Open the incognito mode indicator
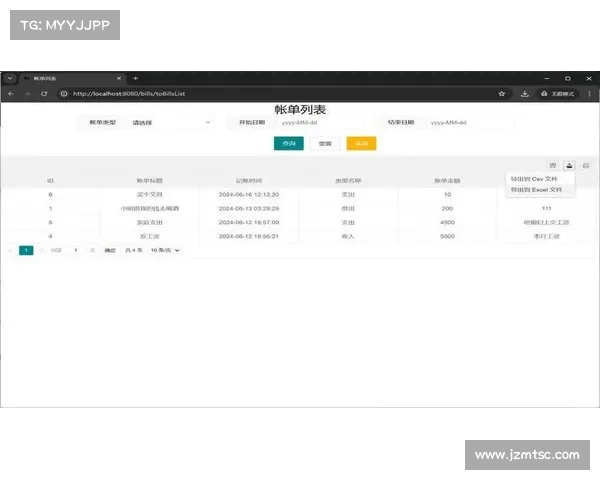Screen dimensions: 600x480 click(558, 94)
